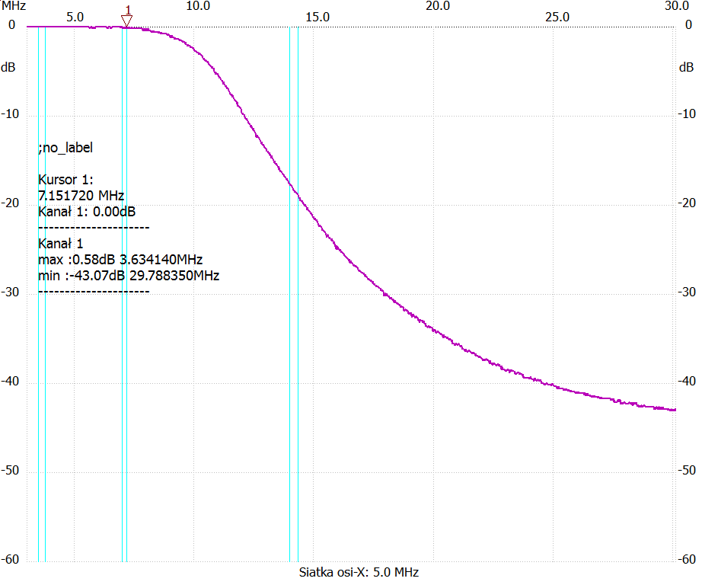Click the Kursor 1 triangle marker

127,19
